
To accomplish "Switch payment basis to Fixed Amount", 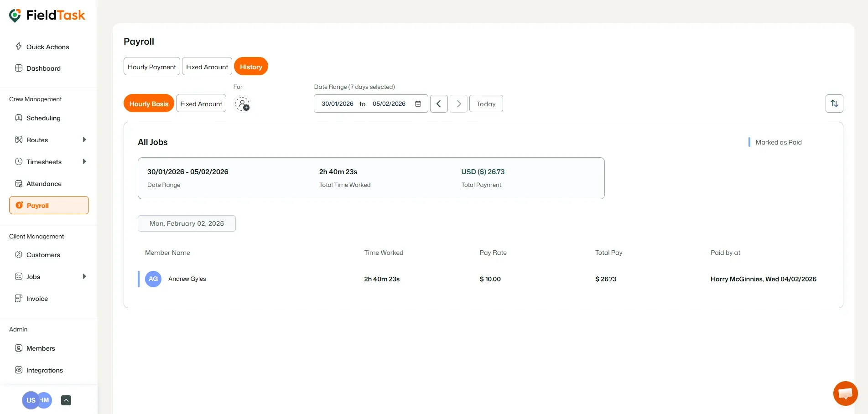I will [201, 103].
